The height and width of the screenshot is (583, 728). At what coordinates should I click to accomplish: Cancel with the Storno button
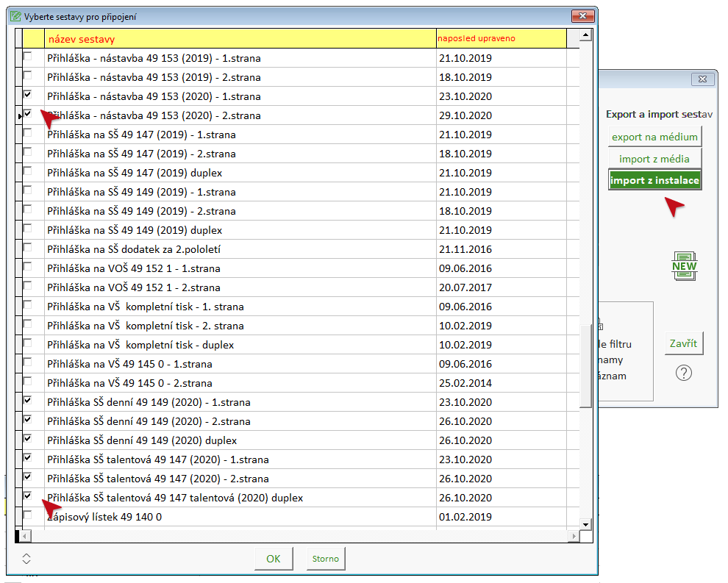326,559
